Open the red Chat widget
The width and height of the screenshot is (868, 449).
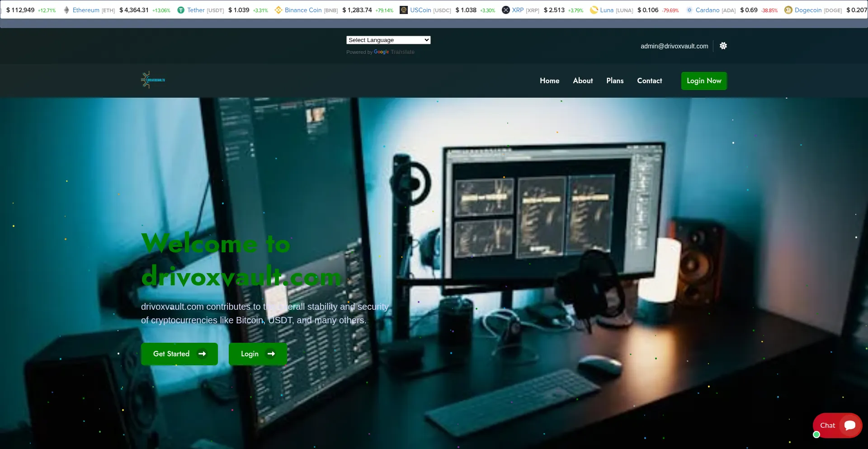pos(837,425)
